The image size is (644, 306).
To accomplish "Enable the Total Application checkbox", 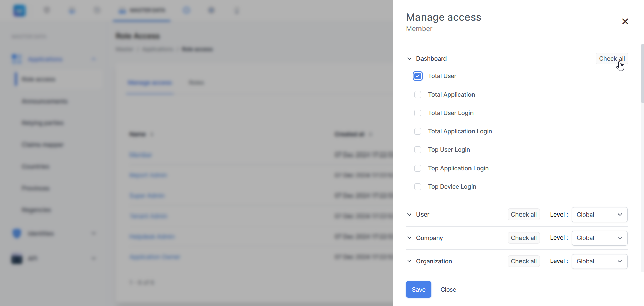I will click(x=418, y=95).
